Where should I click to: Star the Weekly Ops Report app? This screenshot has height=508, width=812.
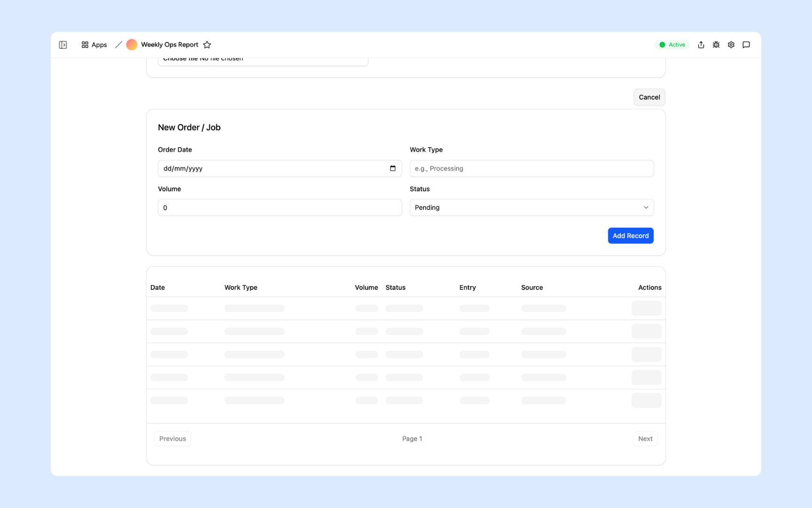[207, 45]
